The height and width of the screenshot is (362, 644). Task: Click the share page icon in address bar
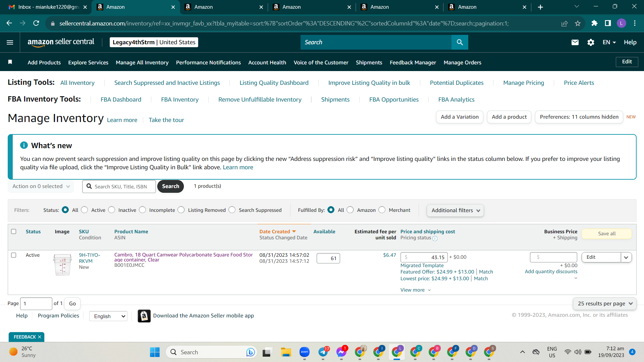click(x=565, y=23)
